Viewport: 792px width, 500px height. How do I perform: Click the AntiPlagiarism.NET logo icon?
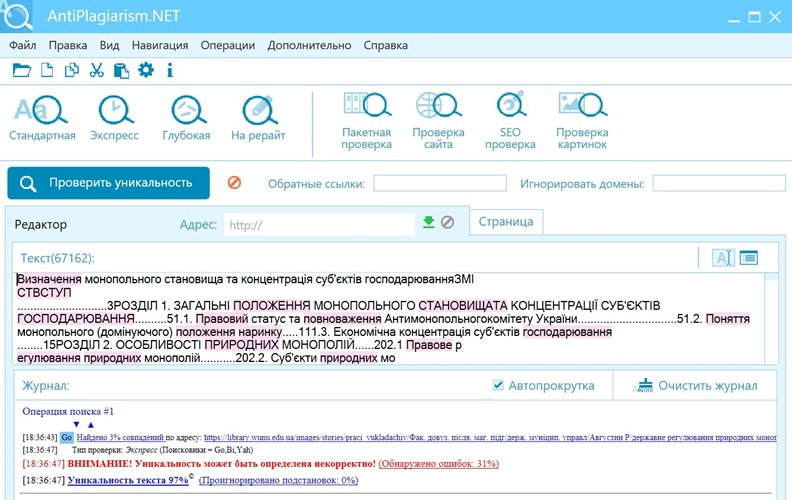coord(17,16)
